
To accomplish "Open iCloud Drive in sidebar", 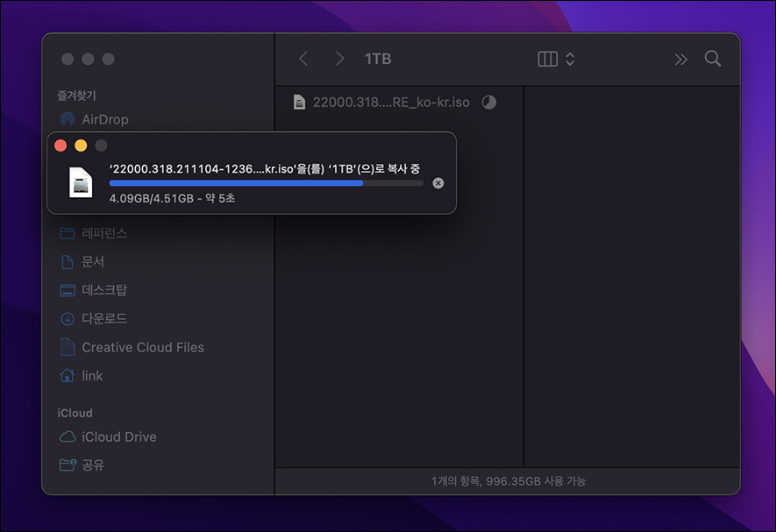I will click(x=119, y=437).
